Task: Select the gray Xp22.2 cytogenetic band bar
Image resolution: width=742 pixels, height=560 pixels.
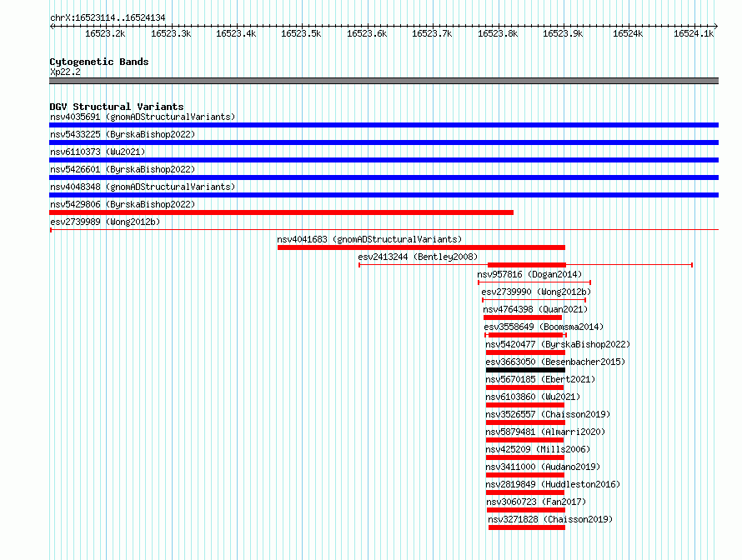Action: tap(384, 81)
